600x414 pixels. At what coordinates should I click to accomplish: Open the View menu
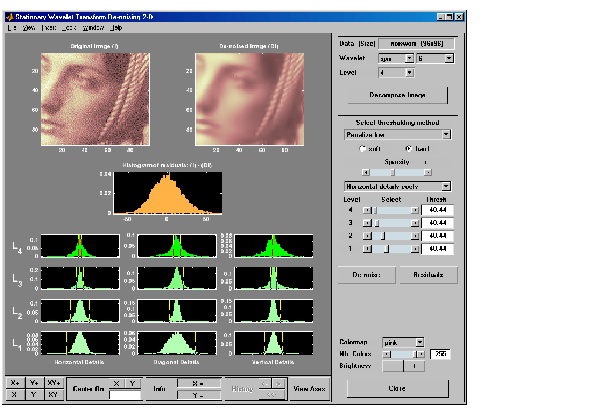29,28
